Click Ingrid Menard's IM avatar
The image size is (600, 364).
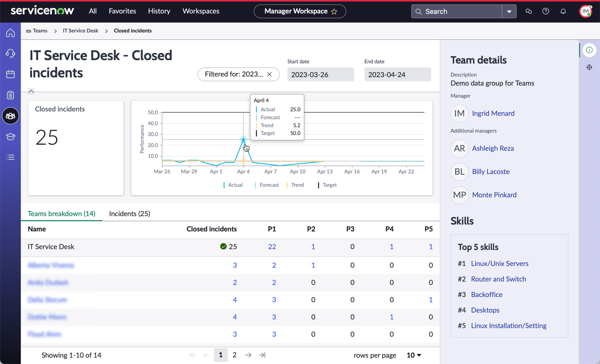[459, 113]
